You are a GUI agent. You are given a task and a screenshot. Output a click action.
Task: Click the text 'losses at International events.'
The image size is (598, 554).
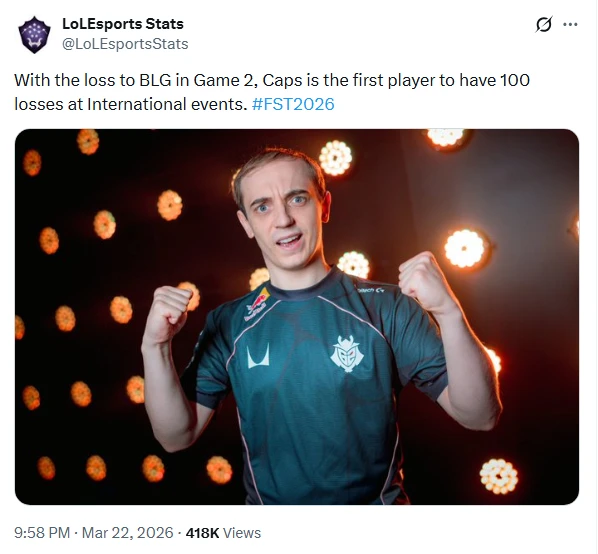point(131,104)
